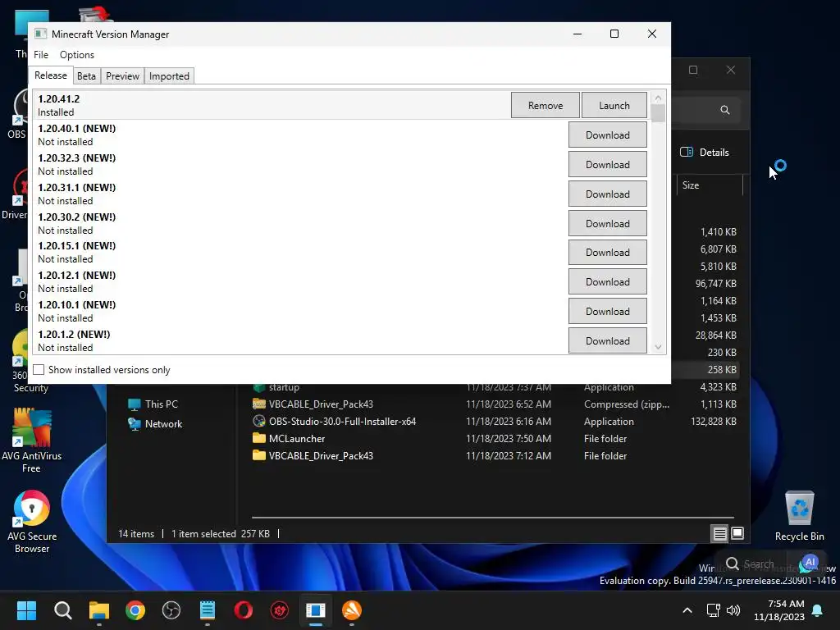
Task: Switch to the Release tab
Action: click(x=51, y=75)
